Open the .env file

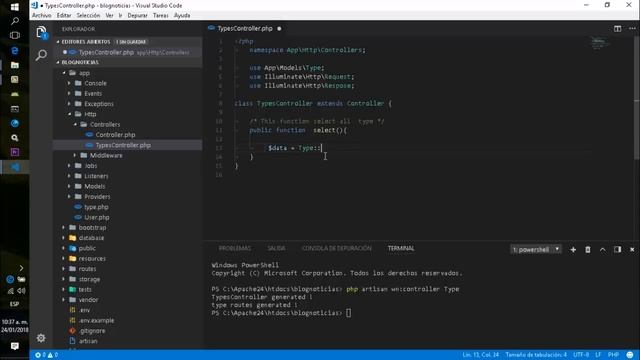(84, 310)
